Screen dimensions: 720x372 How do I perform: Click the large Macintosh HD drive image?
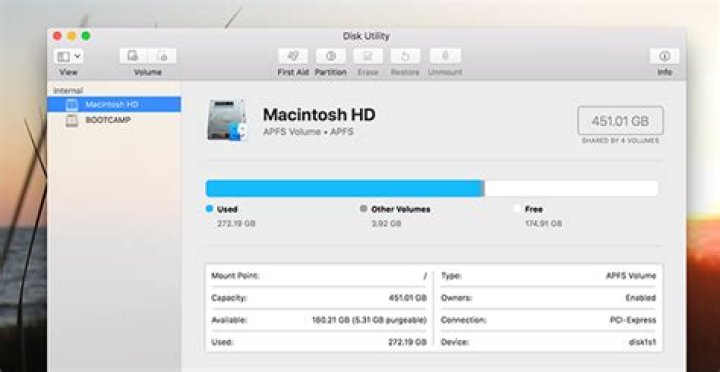[x=227, y=120]
